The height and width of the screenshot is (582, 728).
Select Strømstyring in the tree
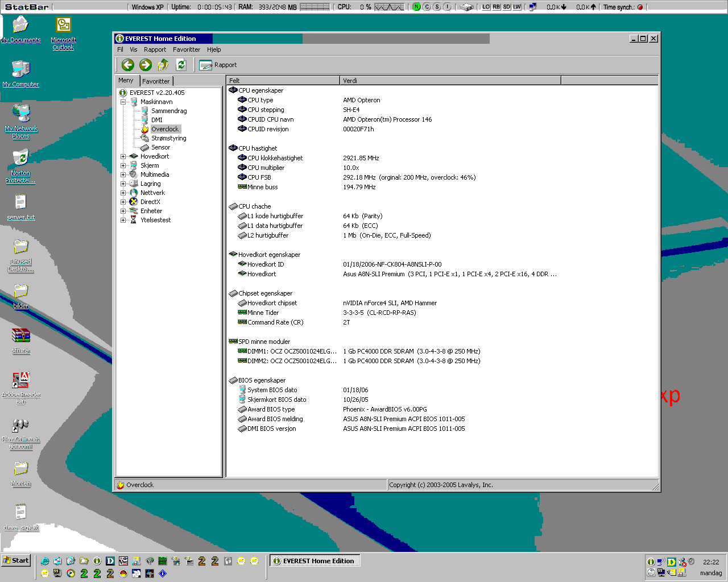[x=168, y=138]
